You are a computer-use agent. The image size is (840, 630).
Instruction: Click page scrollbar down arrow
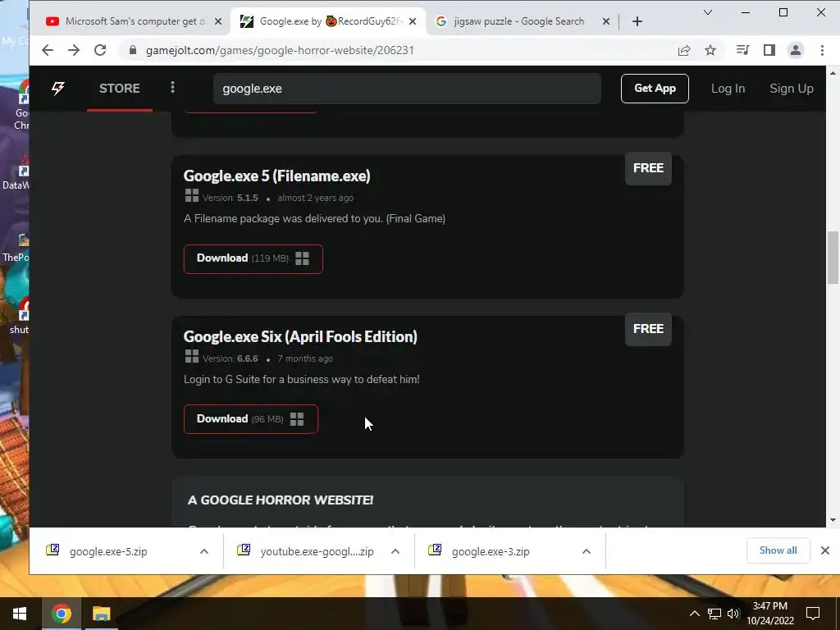click(x=833, y=520)
